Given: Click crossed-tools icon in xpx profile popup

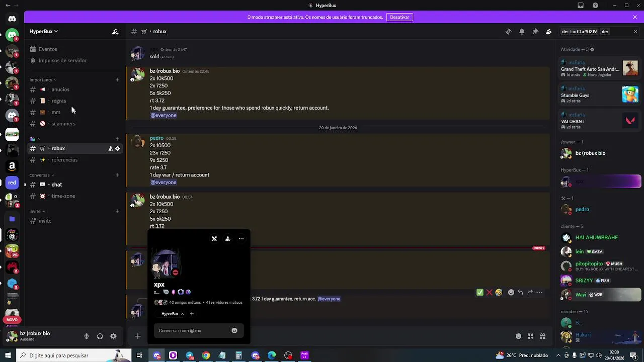Looking at the screenshot, I should pyautogui.click(x=214, y=239).
